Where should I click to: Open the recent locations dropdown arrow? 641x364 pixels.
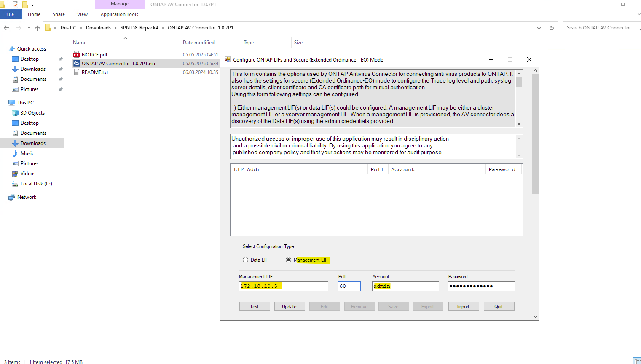pyautogui.click(x=29, y=28)
